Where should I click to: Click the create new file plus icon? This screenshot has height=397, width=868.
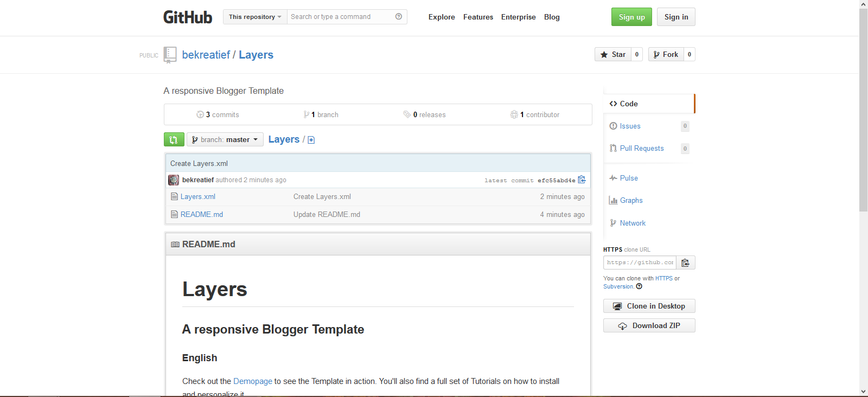(x=311, y=140)
